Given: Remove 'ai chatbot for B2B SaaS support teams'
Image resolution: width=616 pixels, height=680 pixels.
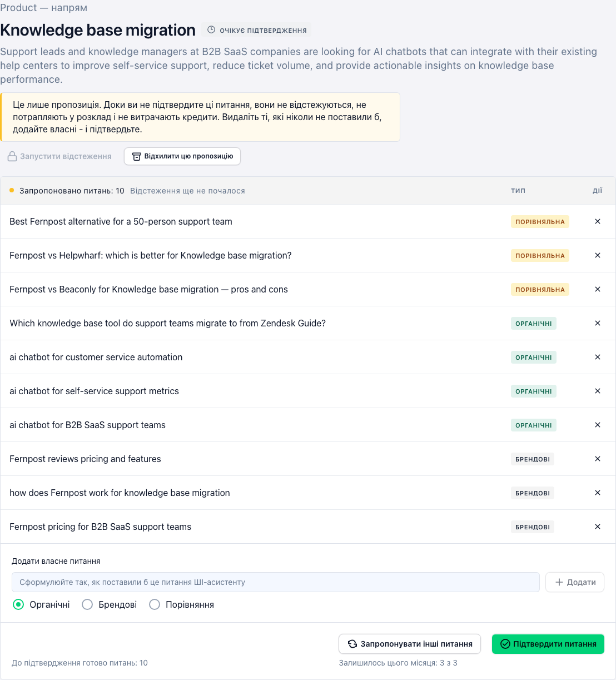Looking at the screenshot, I should pos(598,425).
